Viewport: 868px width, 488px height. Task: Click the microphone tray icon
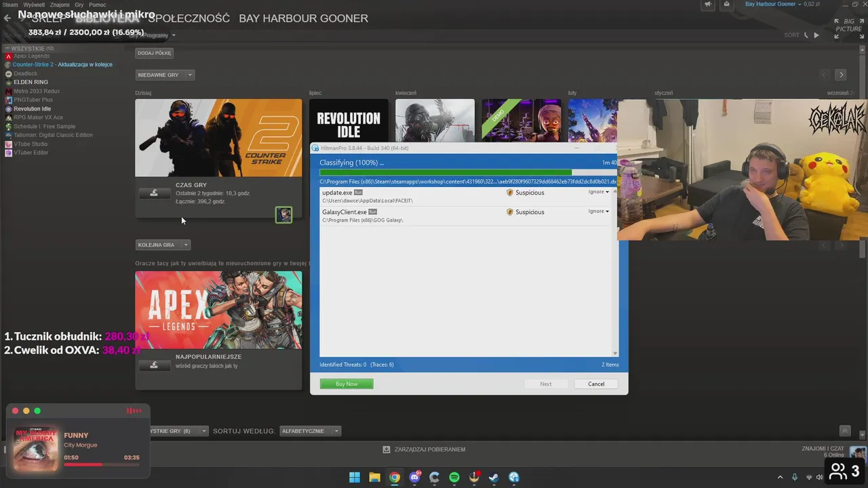point(795,477)
